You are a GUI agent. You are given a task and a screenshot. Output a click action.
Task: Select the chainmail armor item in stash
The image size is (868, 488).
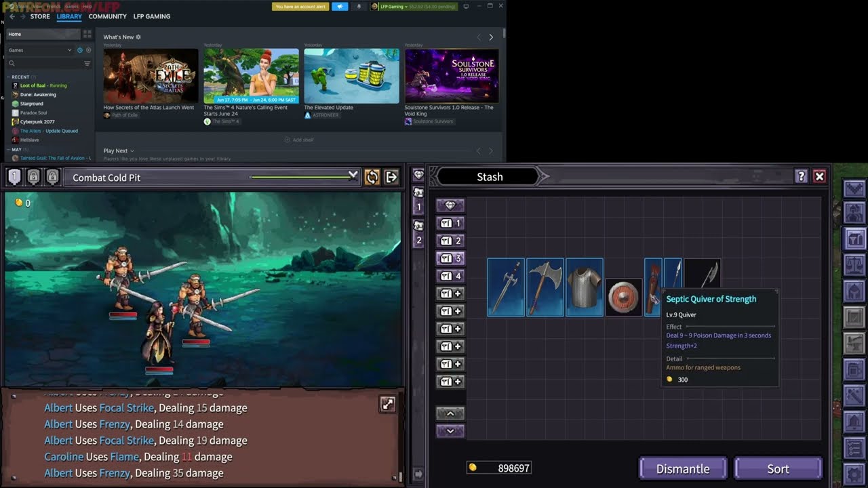pyautogui.click(x=585, y=287)
